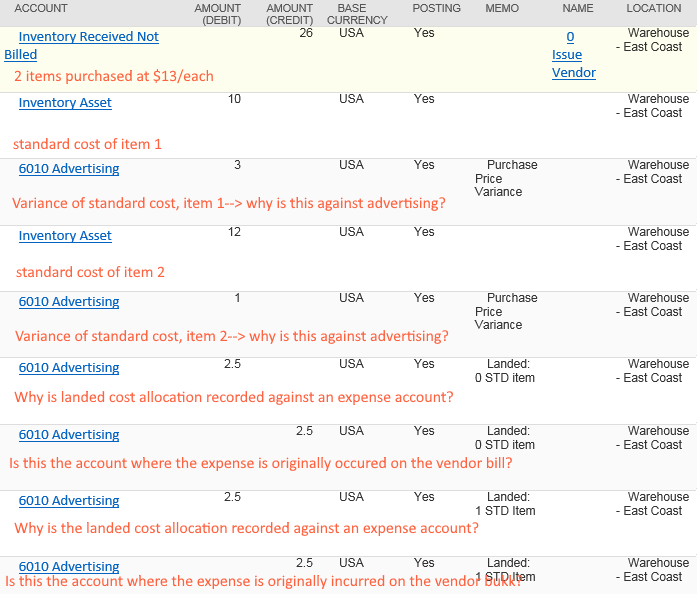Click the note '2 items purchased at $13/each'
The image size is (697, 594).
pos(114,76)
